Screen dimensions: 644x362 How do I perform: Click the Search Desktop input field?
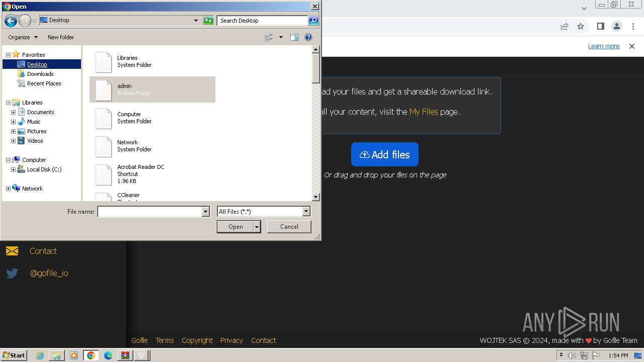point(263,21)
